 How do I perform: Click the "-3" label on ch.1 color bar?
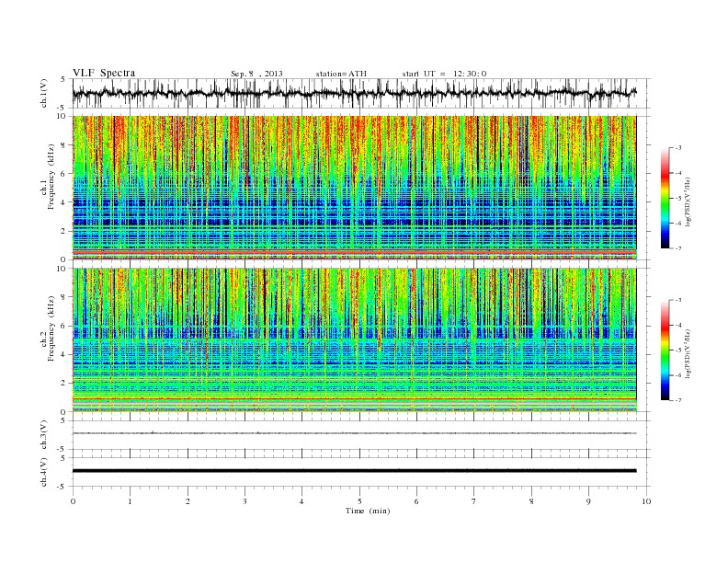[678, 148]
